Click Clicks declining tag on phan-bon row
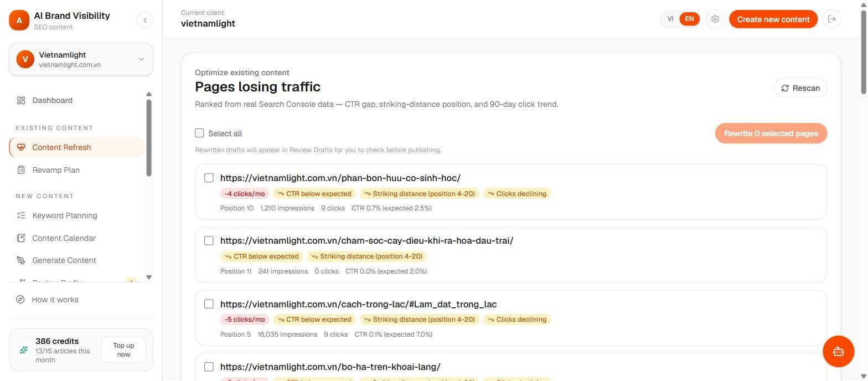Screen dimensions: 868x381 517,193
